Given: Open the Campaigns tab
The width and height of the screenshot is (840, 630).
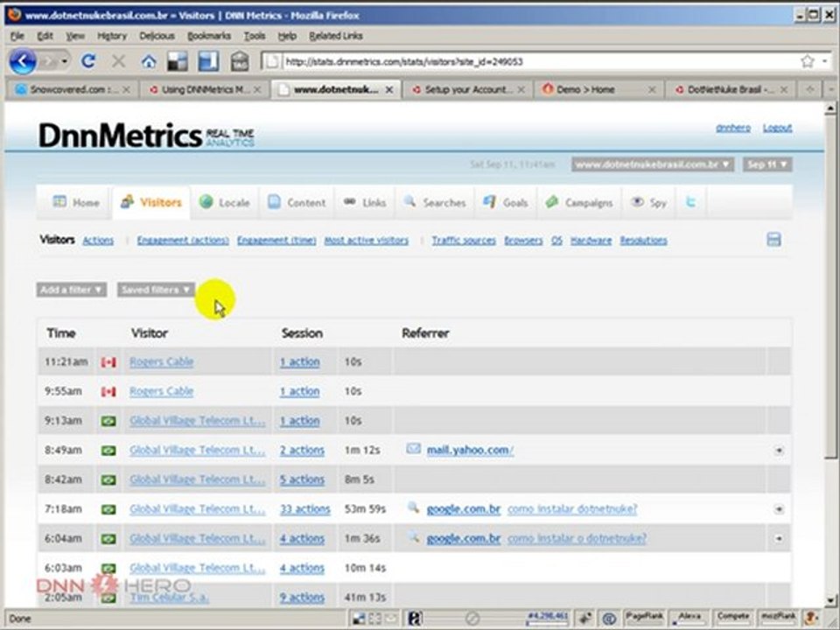Looking at the screenshot, I should click(579, 202).
